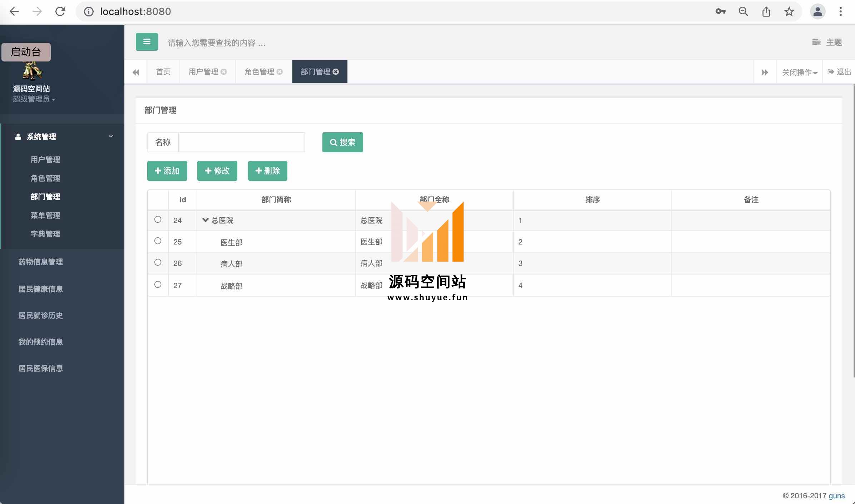Click the user avatar image in sidebar

[32, 70]
